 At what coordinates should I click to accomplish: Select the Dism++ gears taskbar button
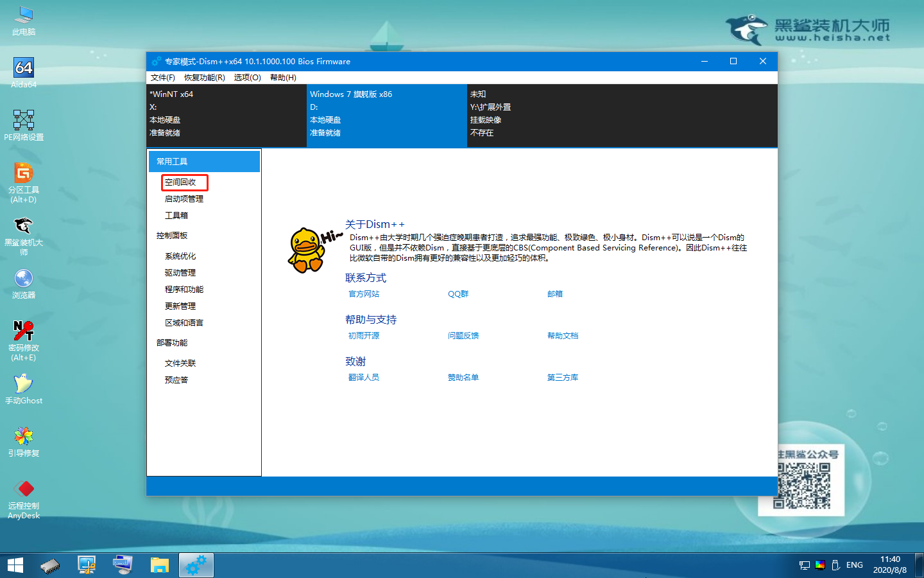click(x=196, y=565)
